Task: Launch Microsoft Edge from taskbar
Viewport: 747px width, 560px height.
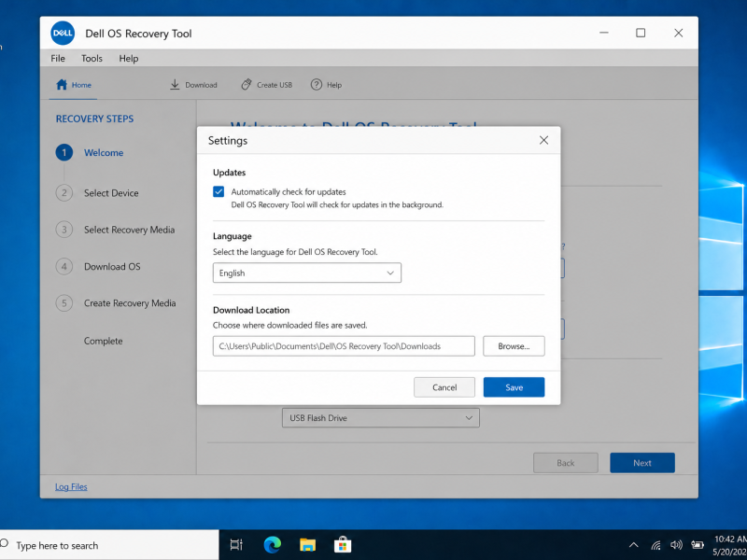Action: 272,545
